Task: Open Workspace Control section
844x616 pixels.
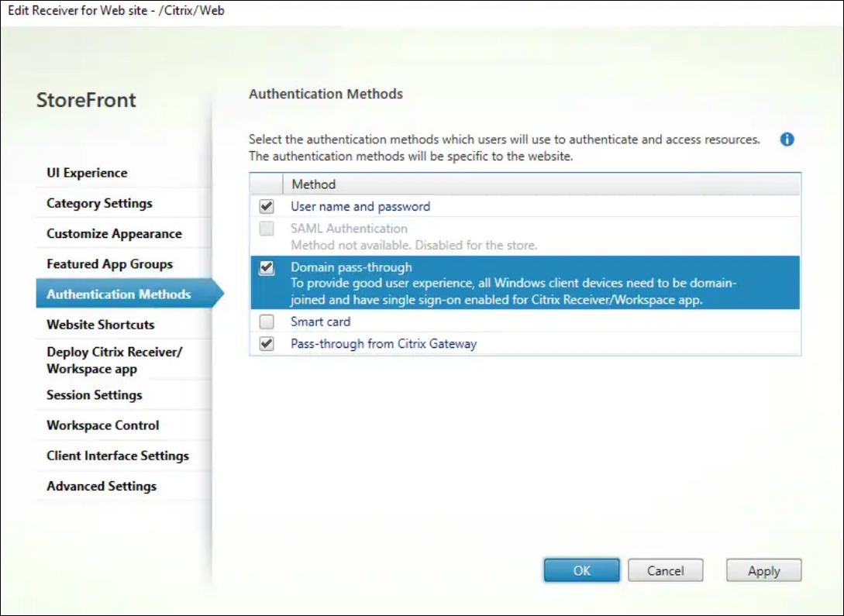Action: [124, 425]
